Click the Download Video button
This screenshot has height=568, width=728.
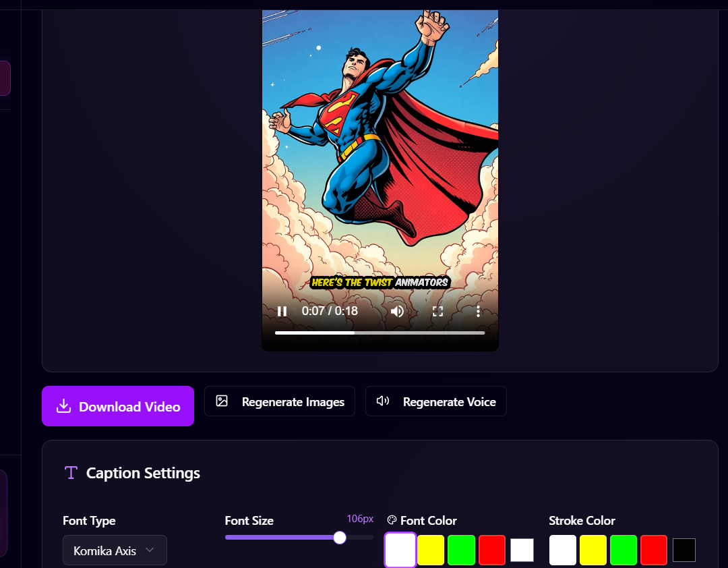point(118,405)
